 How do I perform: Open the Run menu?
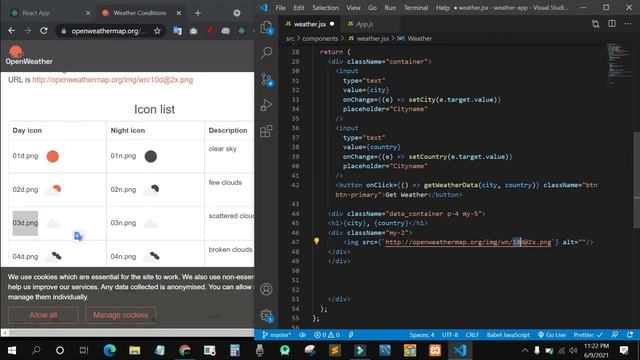[390, 8]
